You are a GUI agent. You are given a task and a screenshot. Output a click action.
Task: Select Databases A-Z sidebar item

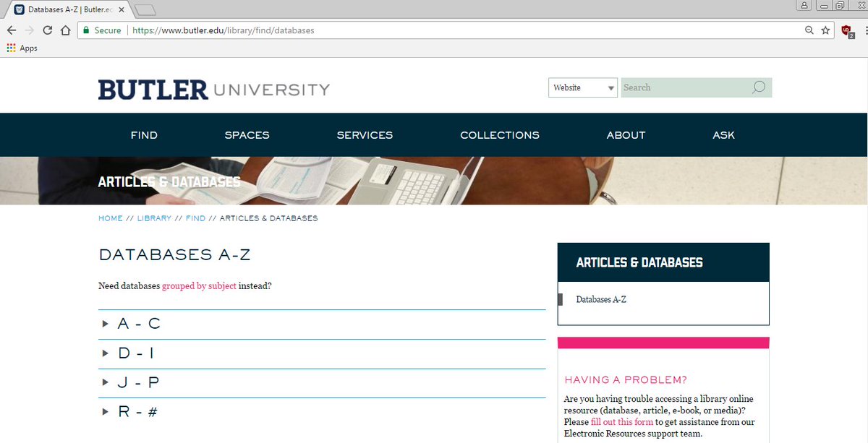(601, 299)
